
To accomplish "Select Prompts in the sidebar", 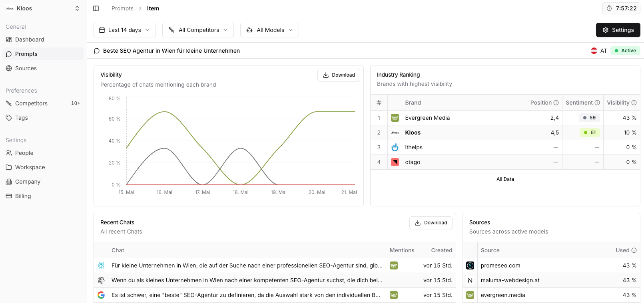I will [43, 54].
